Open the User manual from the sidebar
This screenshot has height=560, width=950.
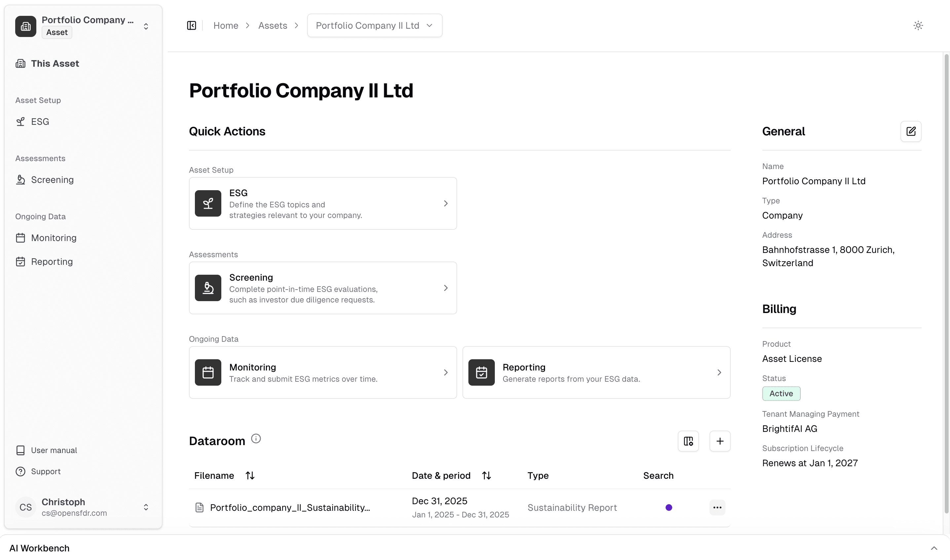(53, 450)
